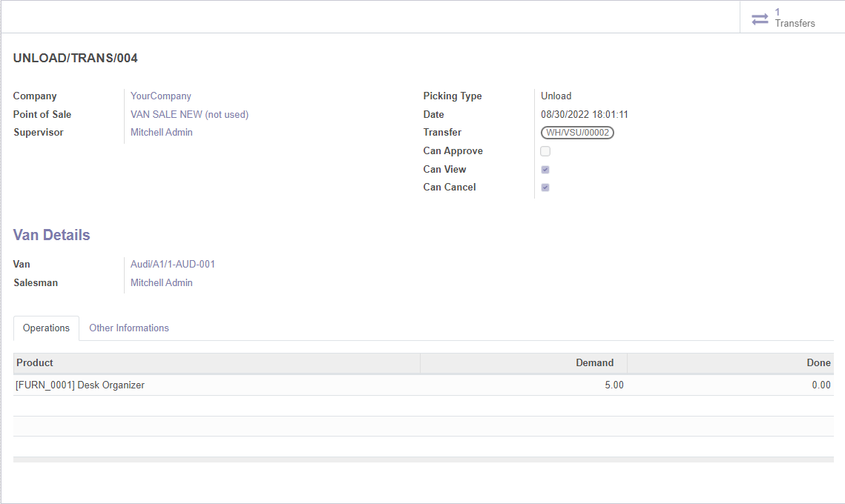Click the 5.00 demand cell
Image resolution: width=845 pixels, height=504 pixels.
point(613,385)
